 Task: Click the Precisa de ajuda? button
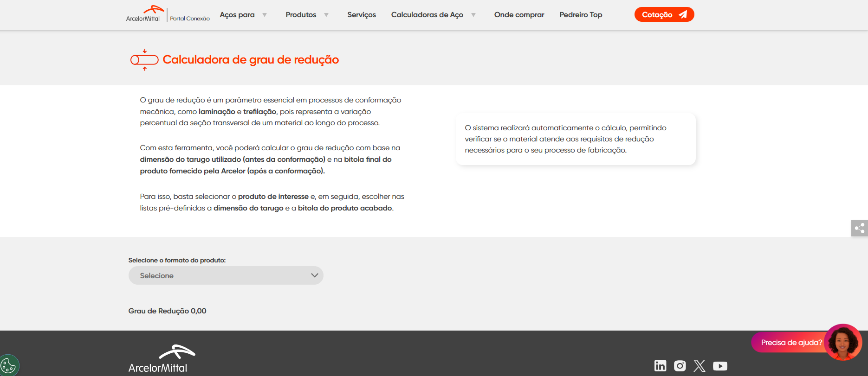coord(791,343)
